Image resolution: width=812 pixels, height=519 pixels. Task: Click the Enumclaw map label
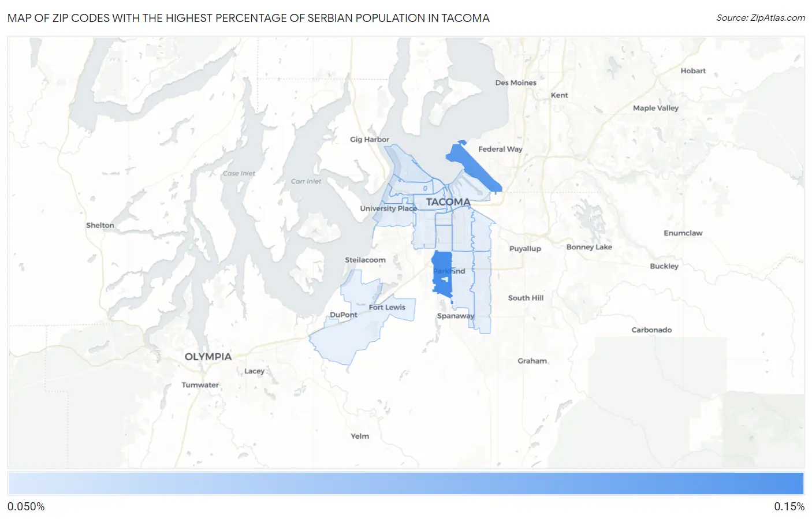tap(683, 233)
